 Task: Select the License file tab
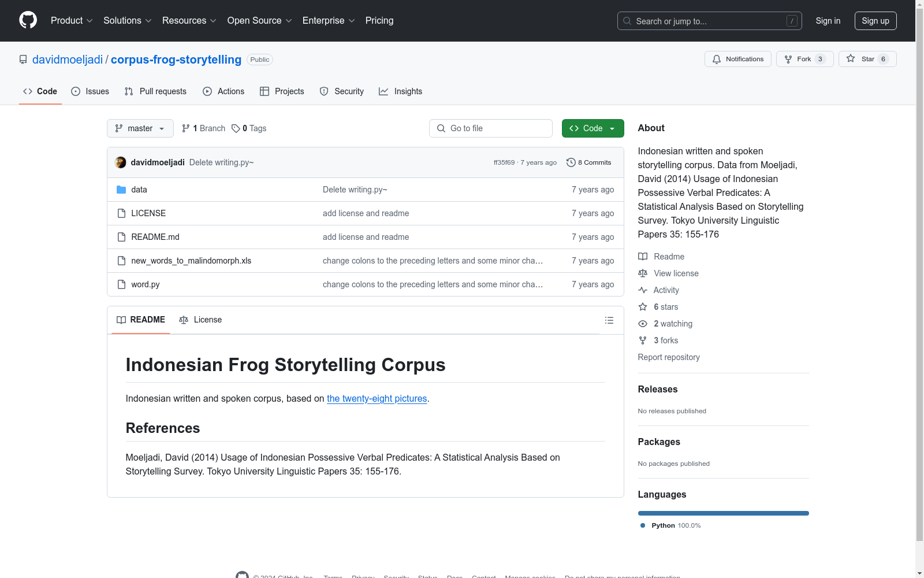[200, 320]
